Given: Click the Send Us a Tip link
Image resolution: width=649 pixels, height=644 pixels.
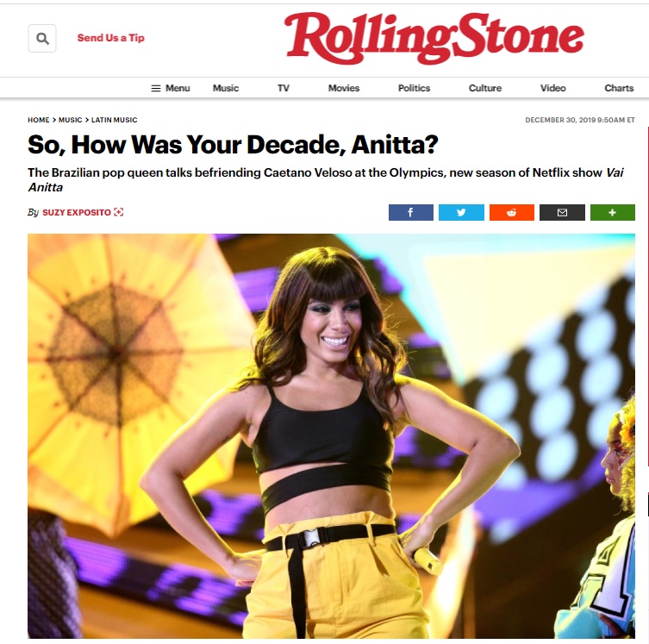Looking at the screenshot, I should coord(111,38).
